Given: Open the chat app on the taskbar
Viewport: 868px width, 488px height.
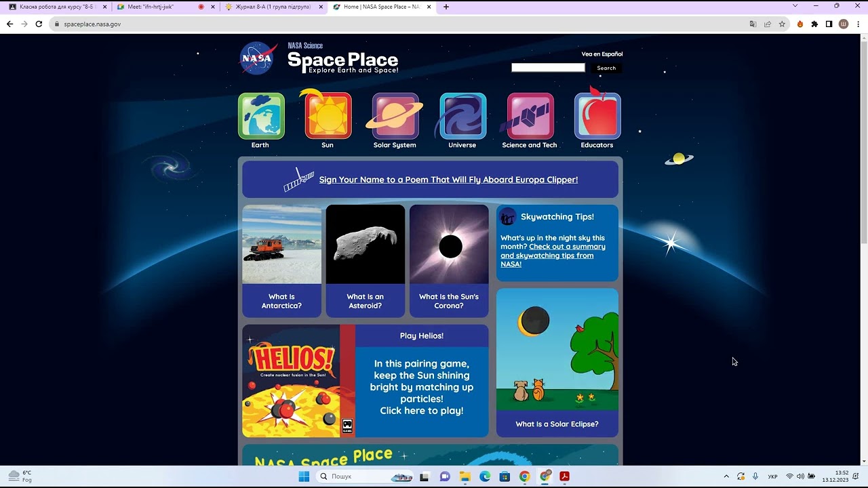Looking at the screenshot, I should tap(445, 476).
